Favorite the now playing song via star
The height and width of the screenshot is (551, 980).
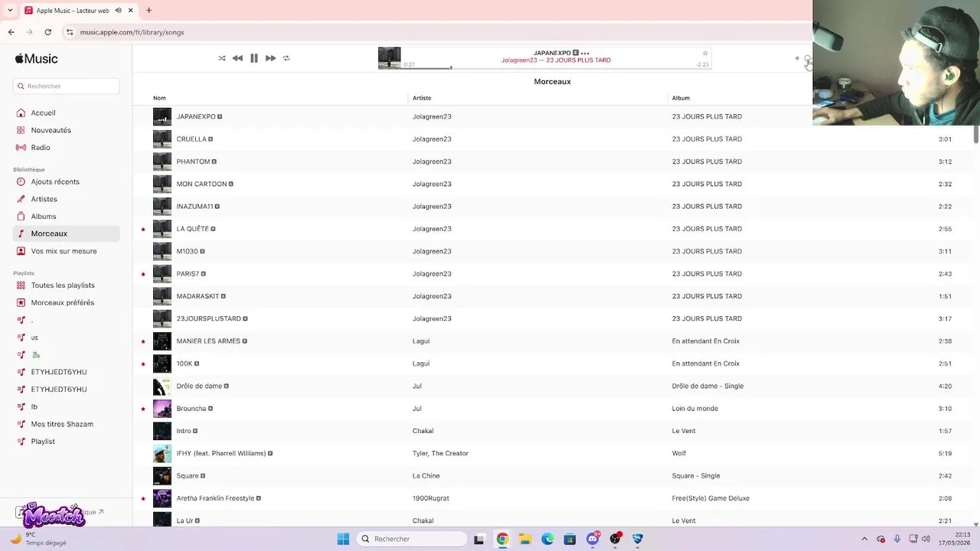point(705,54)
